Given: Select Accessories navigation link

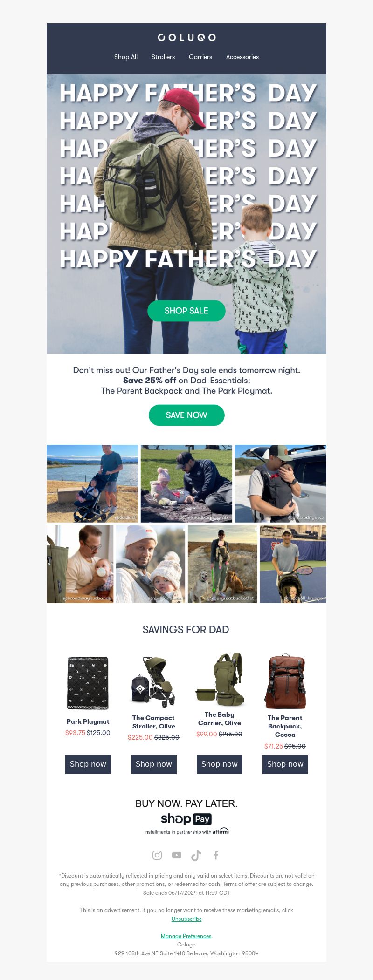Looking at the screenshot, I should 242,57.
